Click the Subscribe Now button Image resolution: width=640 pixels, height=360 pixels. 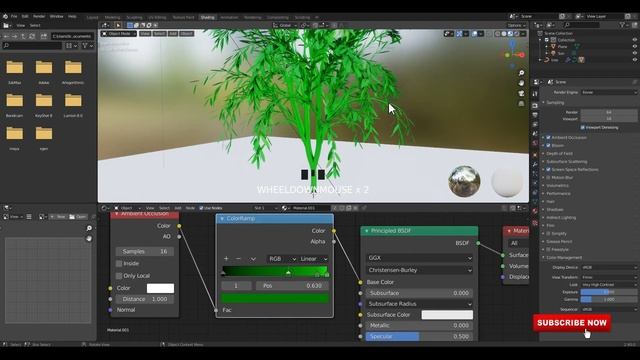coord(572,323)
